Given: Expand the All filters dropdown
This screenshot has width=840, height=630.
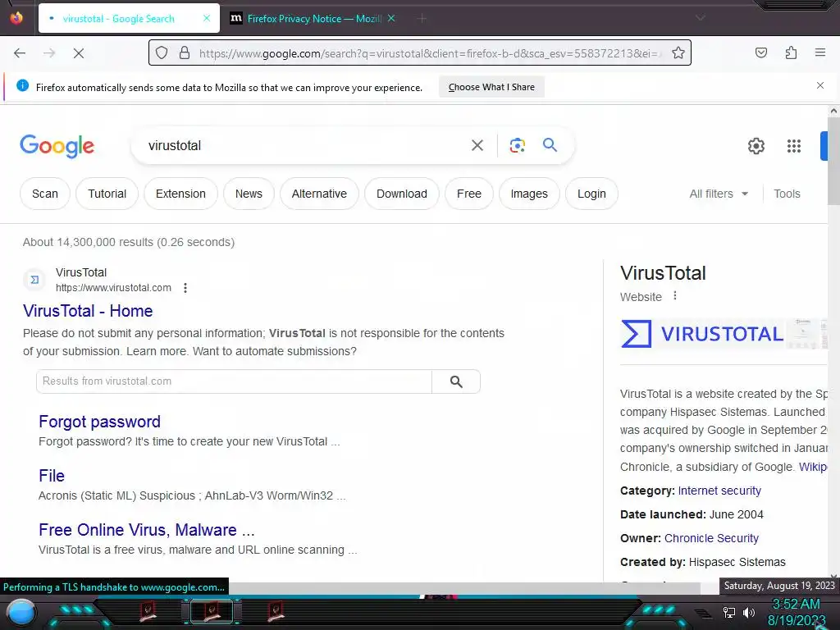Looking at the screenshot, I should [x=719, y=194].
